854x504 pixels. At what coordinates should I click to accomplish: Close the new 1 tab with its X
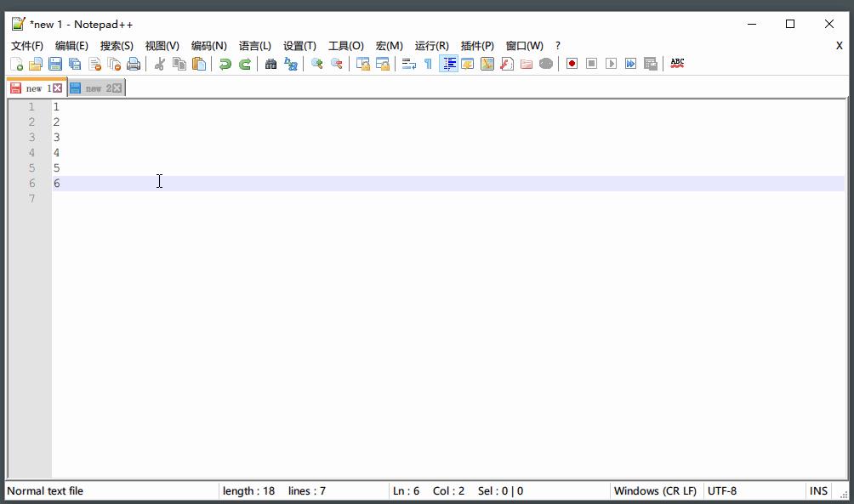(x=59, y=87)
